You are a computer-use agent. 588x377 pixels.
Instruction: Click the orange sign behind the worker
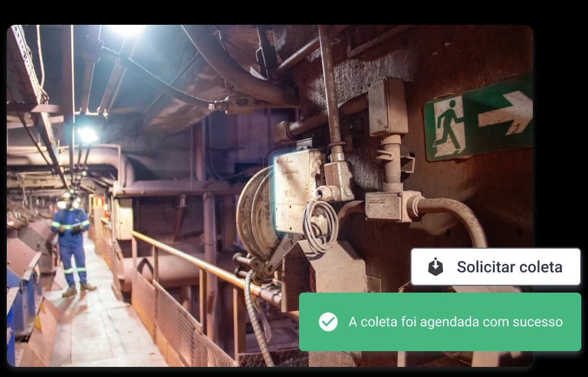coord(99,201)
